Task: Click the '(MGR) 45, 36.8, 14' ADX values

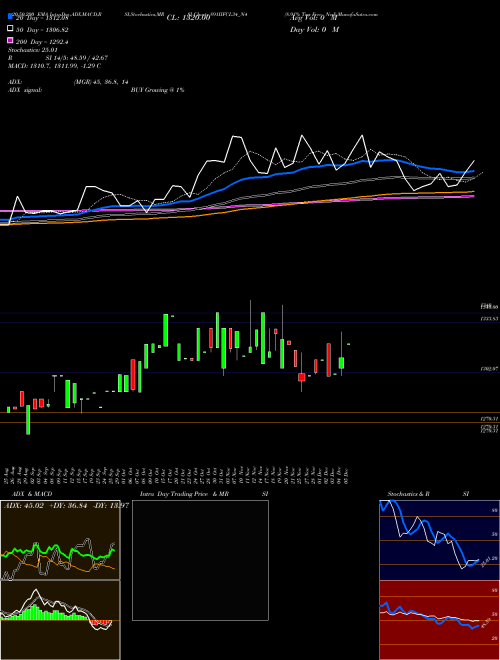Action: click(101, 82)
